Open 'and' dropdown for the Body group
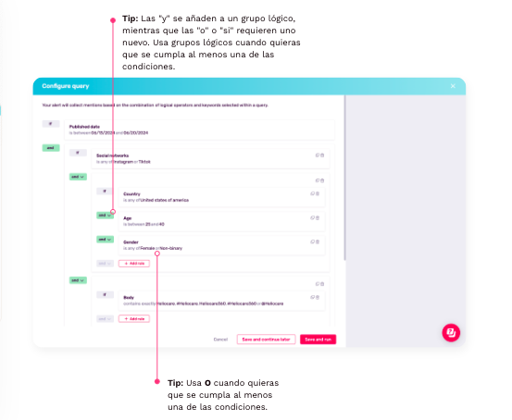The height and width of the screenshot is (420, 512). [78, 280]
